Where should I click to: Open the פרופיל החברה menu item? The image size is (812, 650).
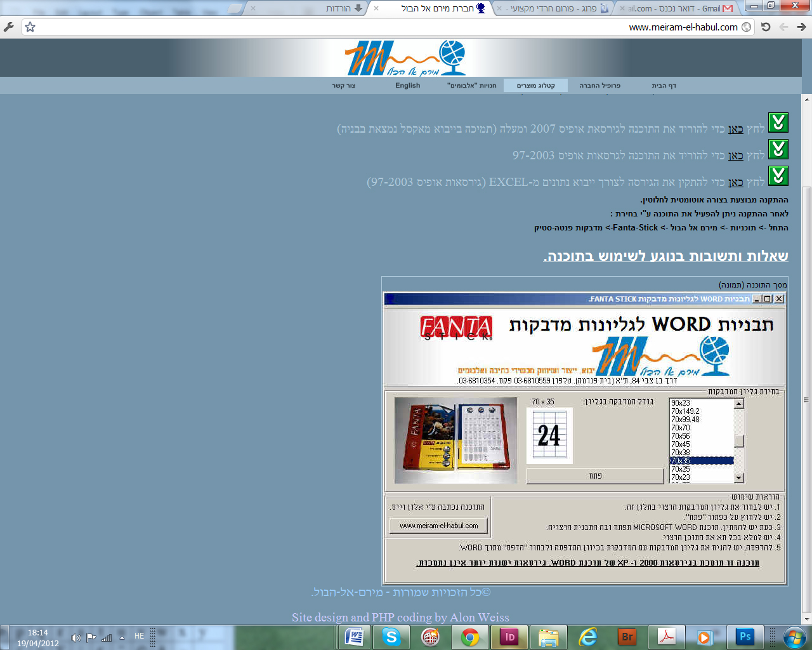(x=599, y=86)
